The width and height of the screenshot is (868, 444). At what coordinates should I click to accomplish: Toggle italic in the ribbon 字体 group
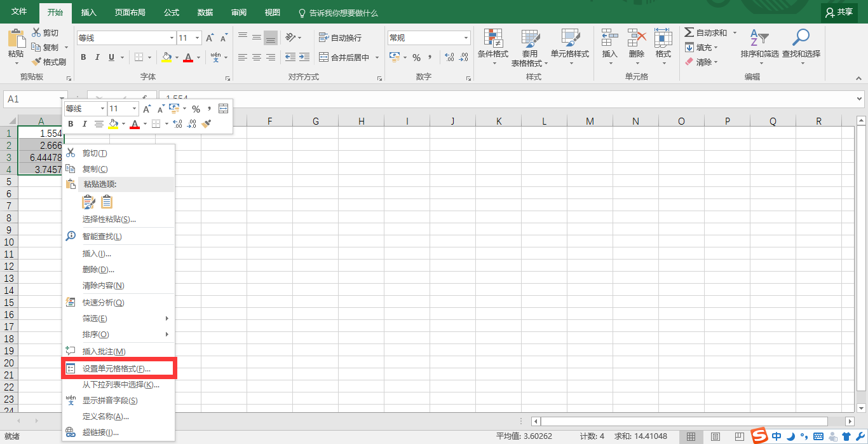97,57
